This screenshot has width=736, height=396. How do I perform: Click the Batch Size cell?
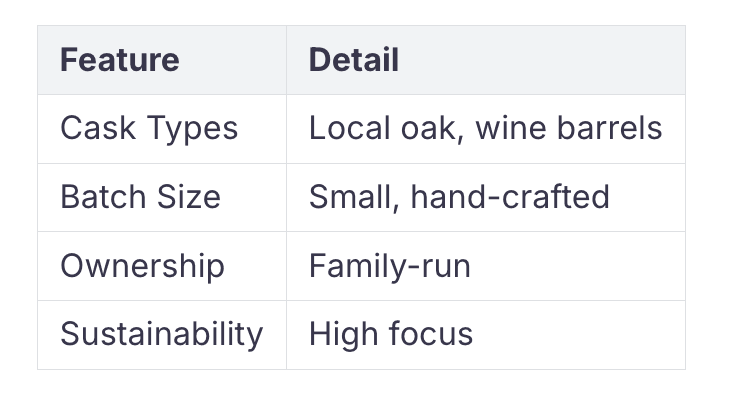coord(162,198)
